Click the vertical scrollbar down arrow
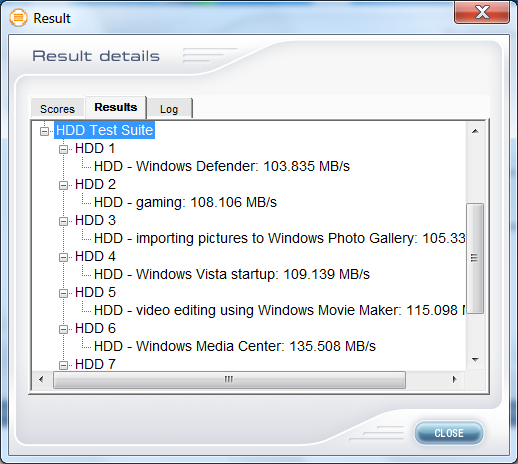Image resolution: width=518 pixels, height=464 pixels. (475, 360)
